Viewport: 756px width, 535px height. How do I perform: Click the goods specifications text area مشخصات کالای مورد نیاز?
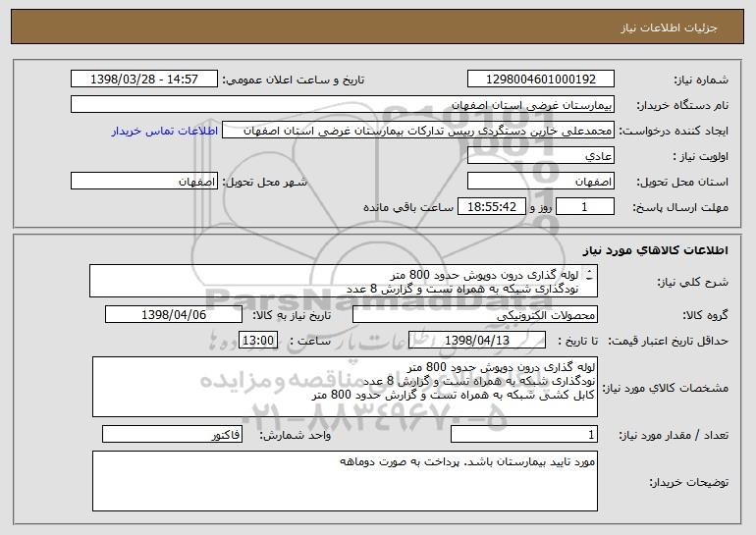pos(345,387)
